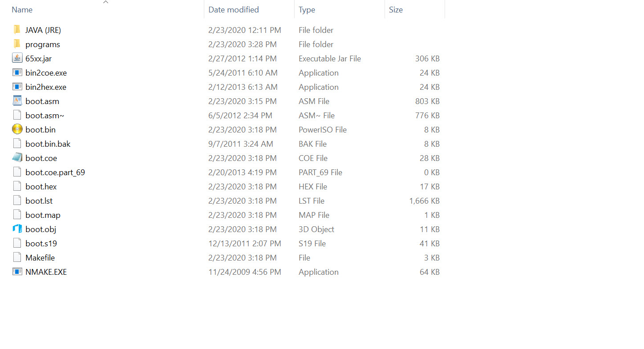Select the Makefile file name
Image resolution: width=644 pixels, height=349 pixels.
tap(40, 257)
